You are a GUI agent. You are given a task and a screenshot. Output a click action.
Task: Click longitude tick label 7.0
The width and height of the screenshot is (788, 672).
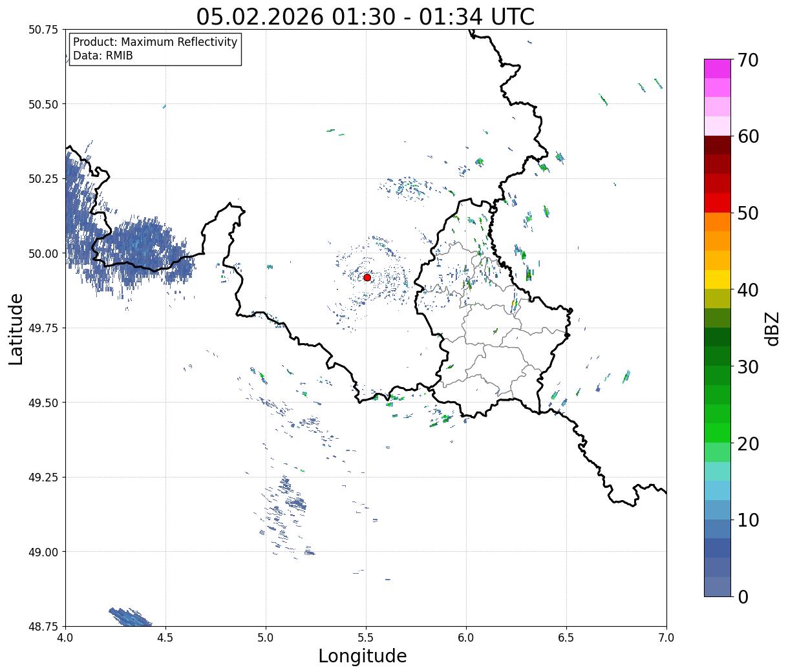point(666,638)
